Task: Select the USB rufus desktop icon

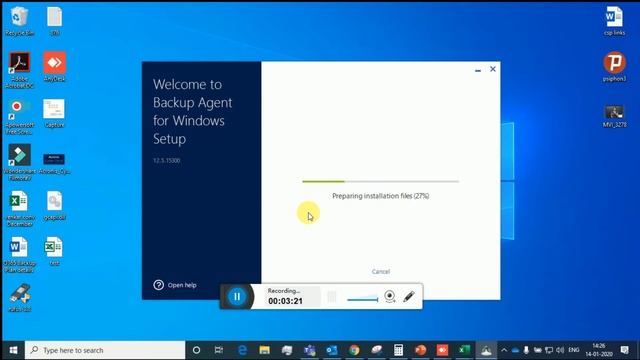Action: [x=19, y=298]
